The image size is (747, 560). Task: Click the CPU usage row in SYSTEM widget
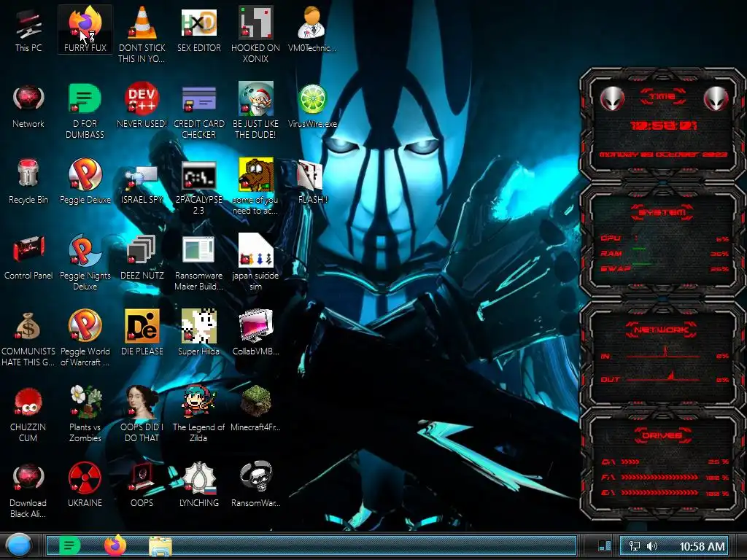coord(665,238)
